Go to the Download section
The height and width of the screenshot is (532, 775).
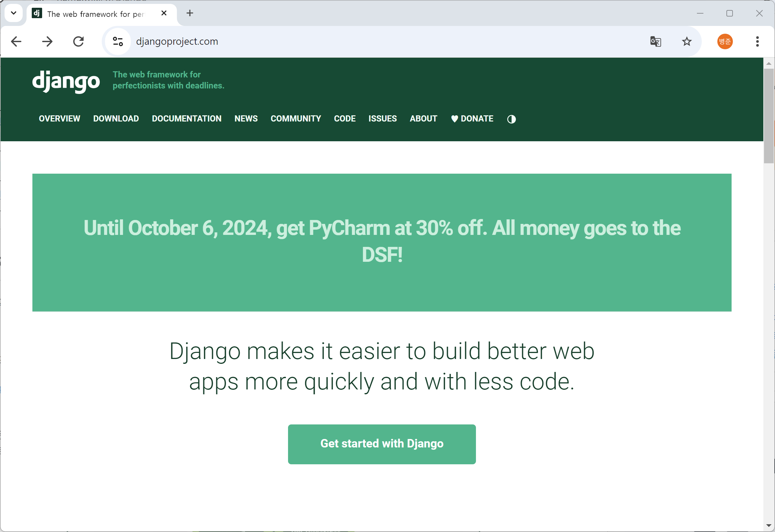(116, 119)
